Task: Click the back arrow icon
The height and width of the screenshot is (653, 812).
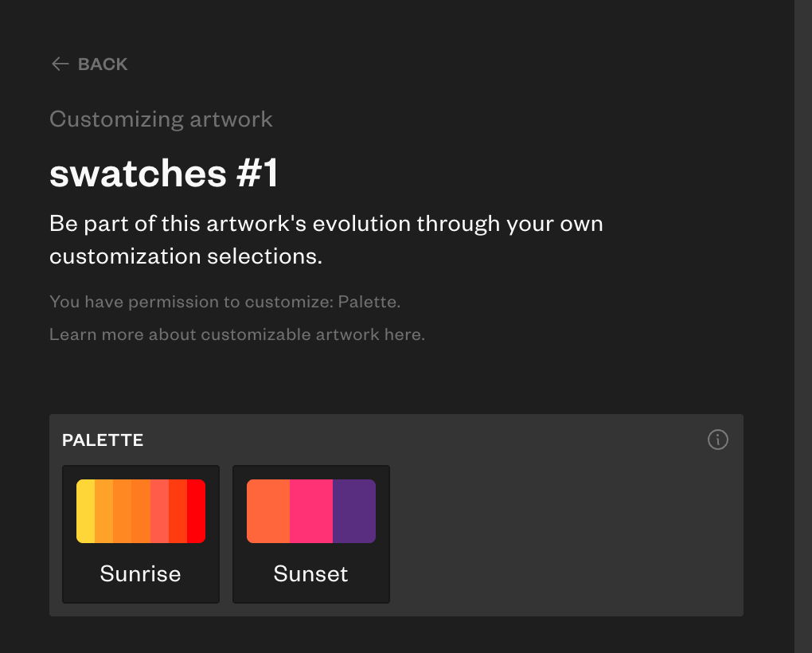Action: pyautogui.click(x=60, y=65)
